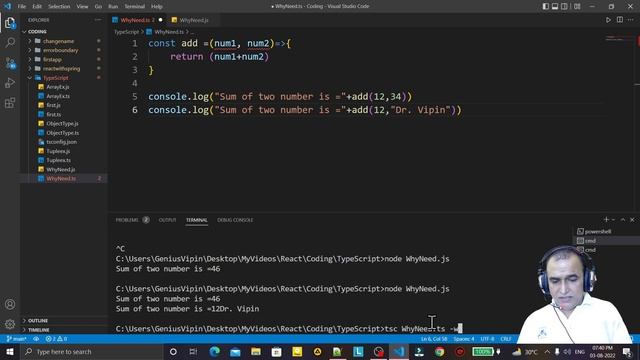Open the Edit menu
Viewport: 640px width, 360px height.
tap(37, 6)
